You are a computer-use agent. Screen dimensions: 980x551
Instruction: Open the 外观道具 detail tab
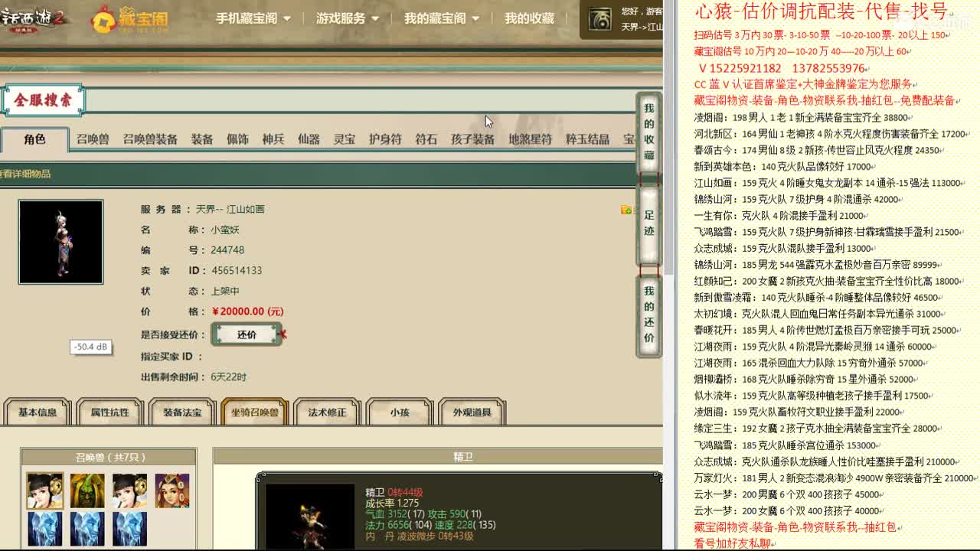[472, 412]
